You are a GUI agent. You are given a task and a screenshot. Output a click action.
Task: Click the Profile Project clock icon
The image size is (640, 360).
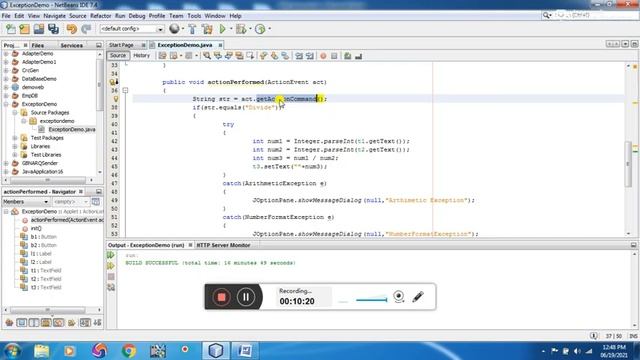[260, 29]
